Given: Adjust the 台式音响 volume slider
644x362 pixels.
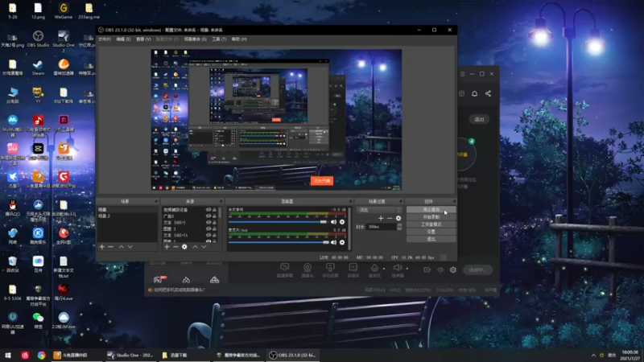Looking at the screenshot, I should [278, 222].
